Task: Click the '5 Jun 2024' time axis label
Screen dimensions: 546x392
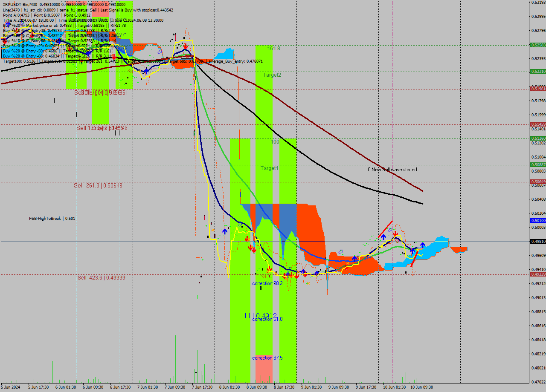Action: point(11,387)
